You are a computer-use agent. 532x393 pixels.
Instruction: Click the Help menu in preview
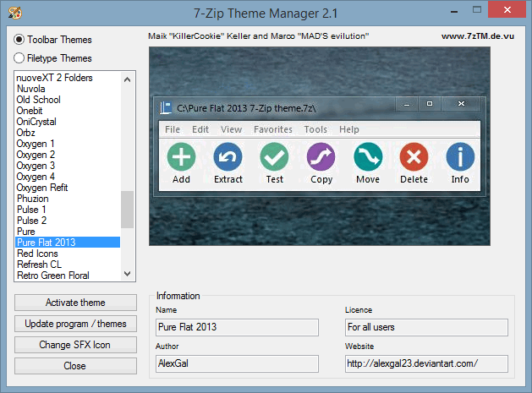click(x=349, y=129)
